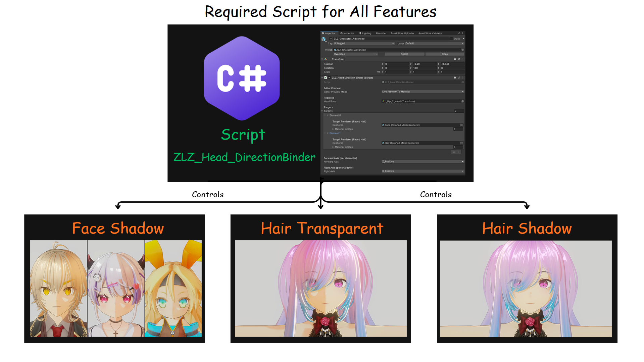Click the Face Skinned Mesh Renderer object picker
The height and width of the screenshot is (362, 644).
coord(461,125)
